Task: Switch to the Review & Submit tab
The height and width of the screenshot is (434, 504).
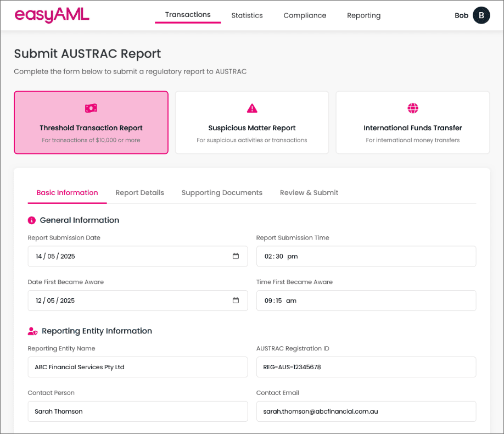Action: coord(309,193)
